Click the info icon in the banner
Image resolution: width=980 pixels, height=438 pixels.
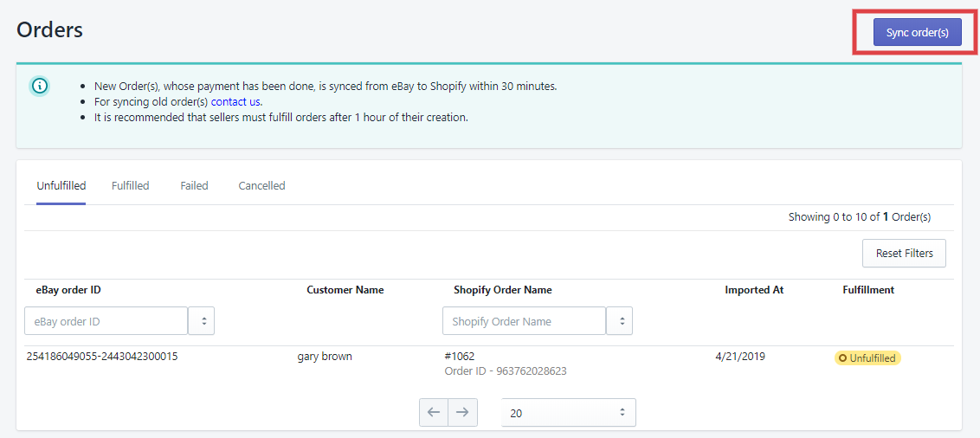pos(40,86)
